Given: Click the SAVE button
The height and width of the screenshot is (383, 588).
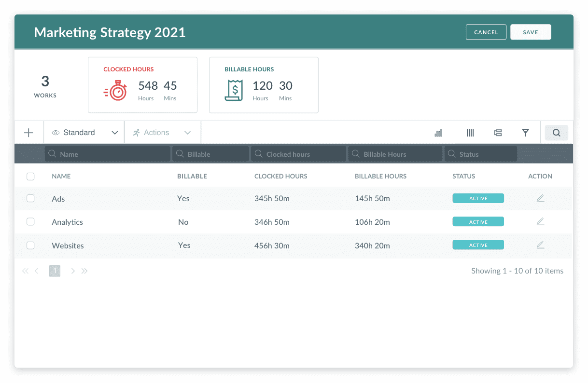Looking at the screenshot, I should pyautogui.click(x=531, y=32).
